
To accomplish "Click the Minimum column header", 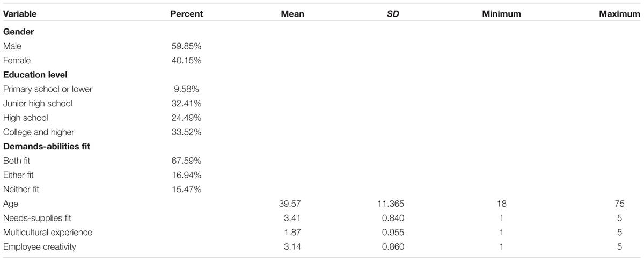I will point(501,14).
